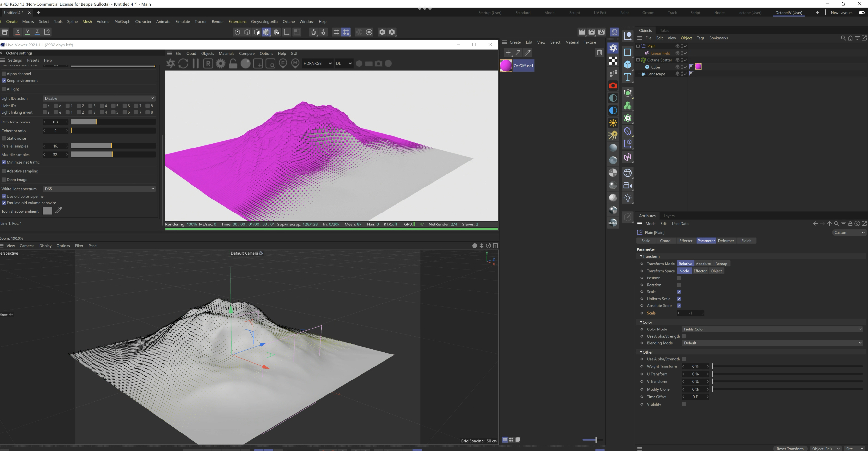Click the delete material trash icon

pos(599,52)
